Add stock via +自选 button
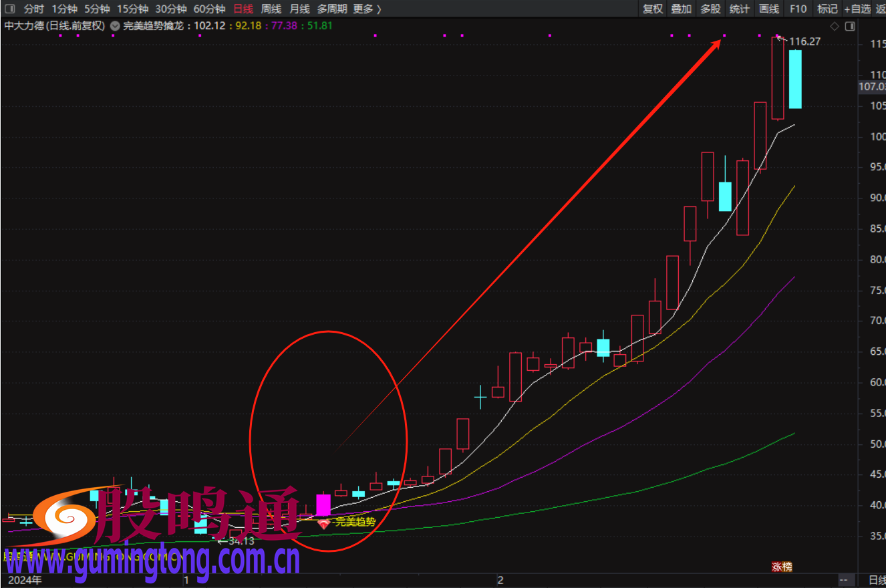Image resolution: width=886 pixels, height=588 pixels. (x=857, y=9)
